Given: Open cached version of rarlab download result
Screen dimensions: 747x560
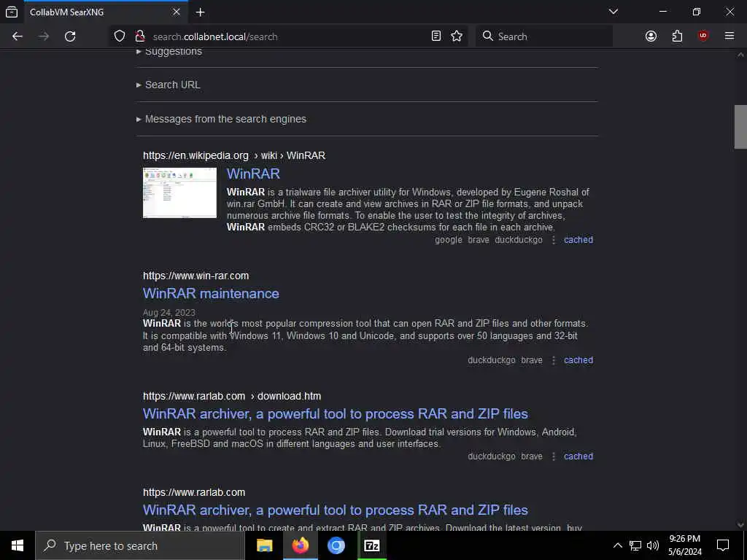Looking at the screenshot, I should click(x=578, y=456).
